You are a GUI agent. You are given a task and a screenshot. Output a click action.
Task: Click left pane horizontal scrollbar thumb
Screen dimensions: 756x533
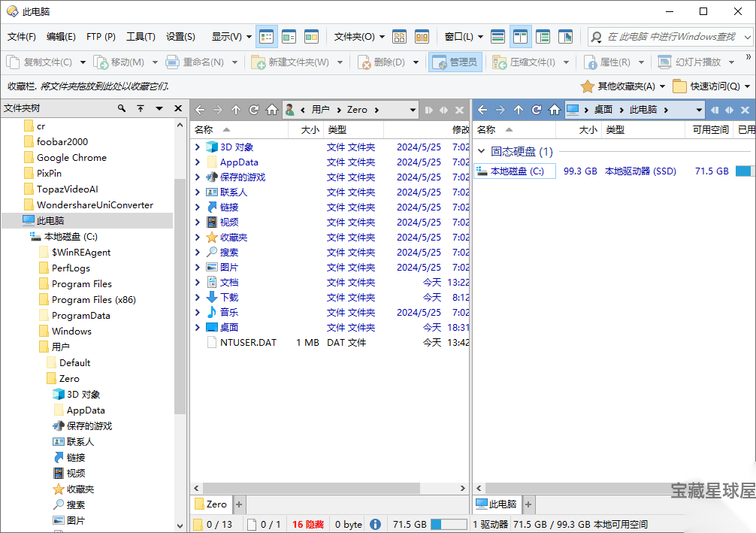point(311,488)
